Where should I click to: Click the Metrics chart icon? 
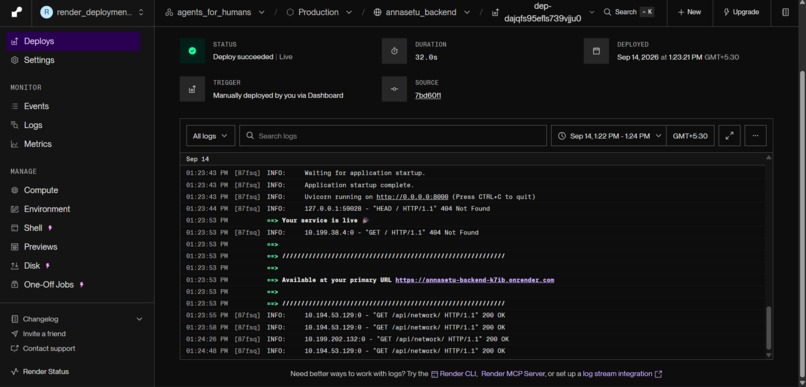(x=14, y=144)
